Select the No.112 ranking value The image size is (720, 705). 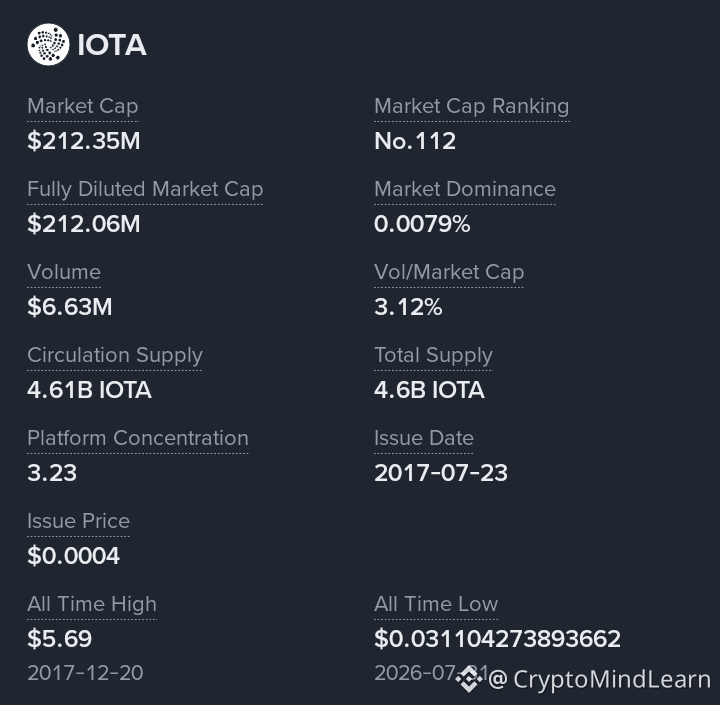tap(415, 141)
